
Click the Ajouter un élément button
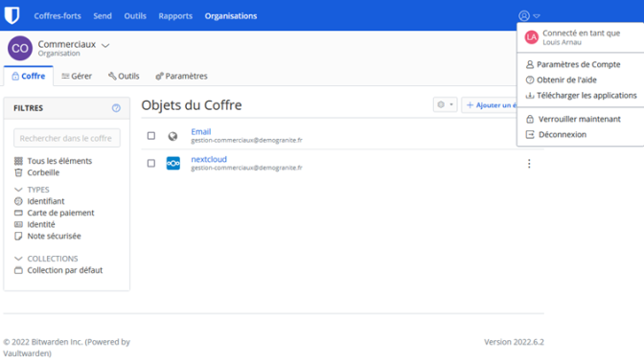click(490, 105)
